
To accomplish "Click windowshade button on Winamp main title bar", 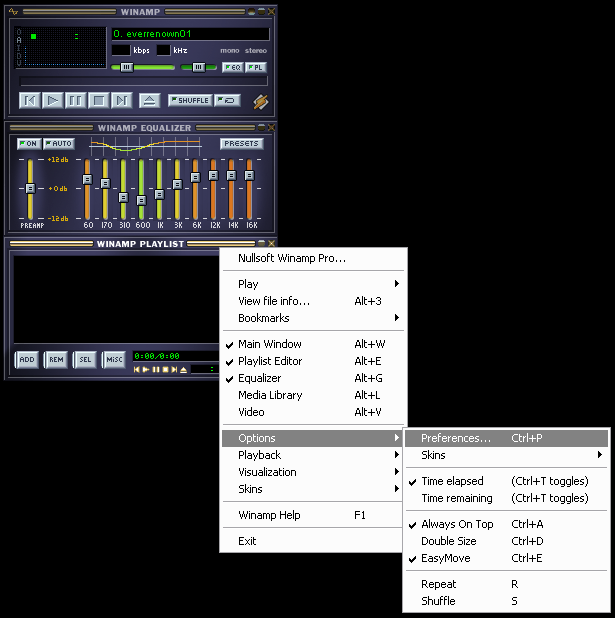I will [261, 11].
